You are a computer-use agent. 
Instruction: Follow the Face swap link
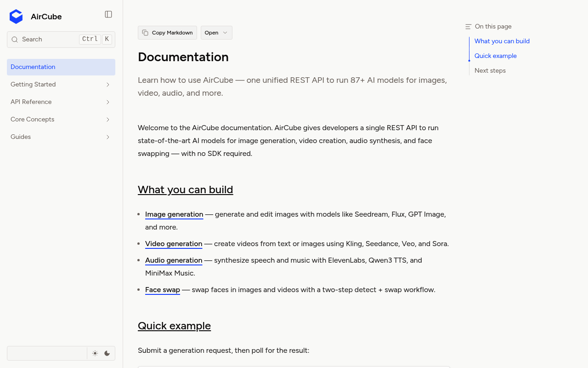tap(163, 290)
